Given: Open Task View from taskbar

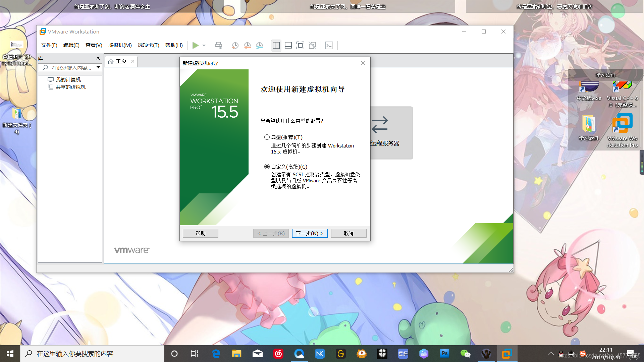Looking at the screenshot, I should click(x=195, y=354).
